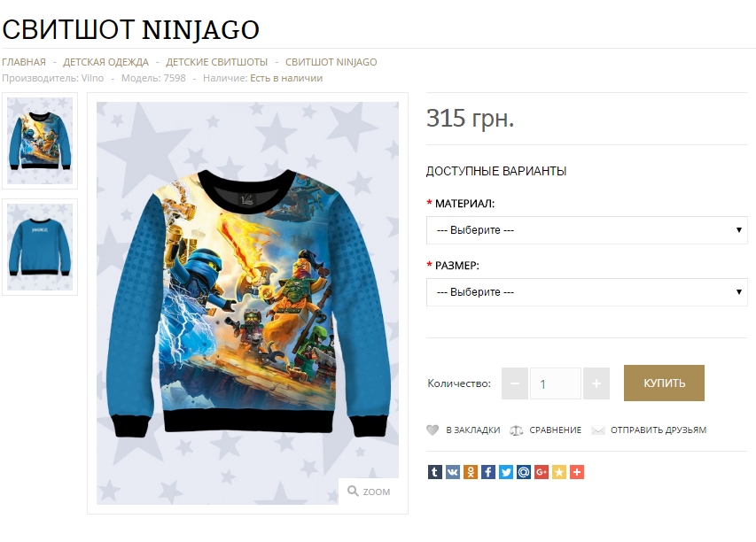
Task: Share on Odnoklassniki icon
Action: click(x=470, y=472)
